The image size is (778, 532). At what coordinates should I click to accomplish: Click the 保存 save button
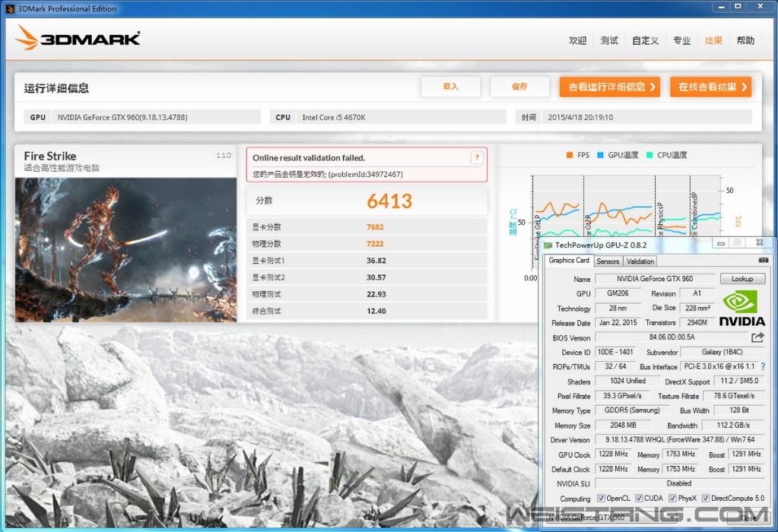coord(519,87)
